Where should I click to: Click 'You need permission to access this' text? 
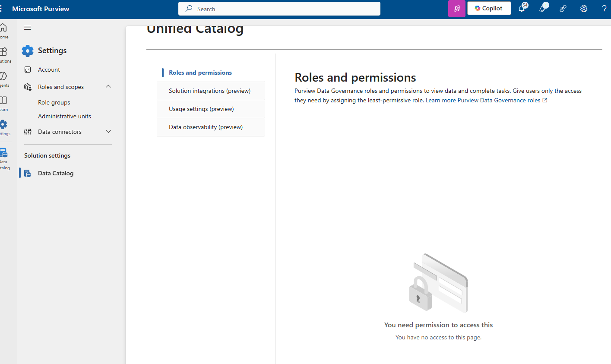(438, 325)
